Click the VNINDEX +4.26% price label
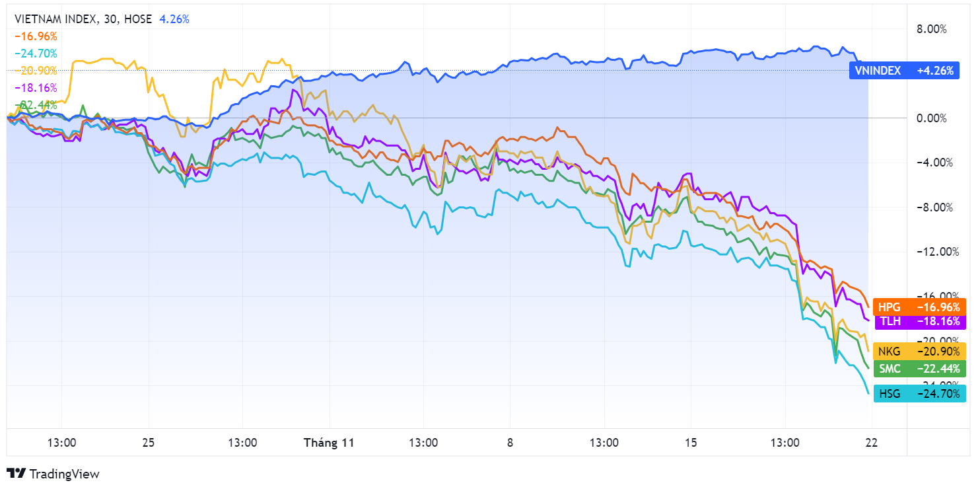Viewport: 980px width, 491px height. [x=903, y=71]
